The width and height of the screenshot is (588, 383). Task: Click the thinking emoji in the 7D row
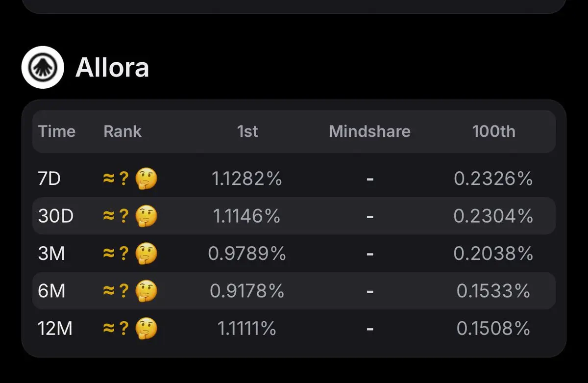pyautogui.click(x=146, y=179)
